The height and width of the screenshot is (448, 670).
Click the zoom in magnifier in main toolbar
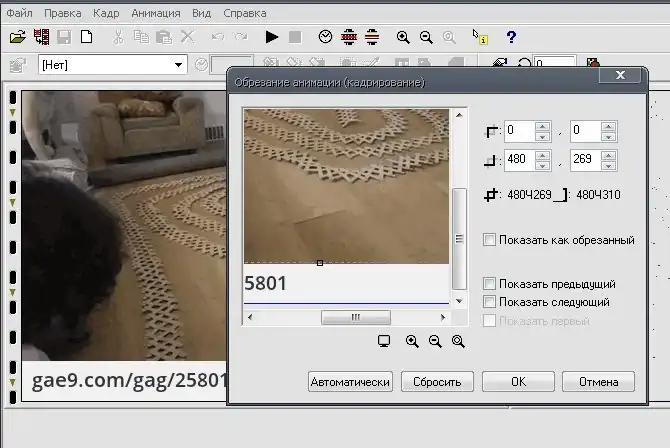click(x=403, y=37)
